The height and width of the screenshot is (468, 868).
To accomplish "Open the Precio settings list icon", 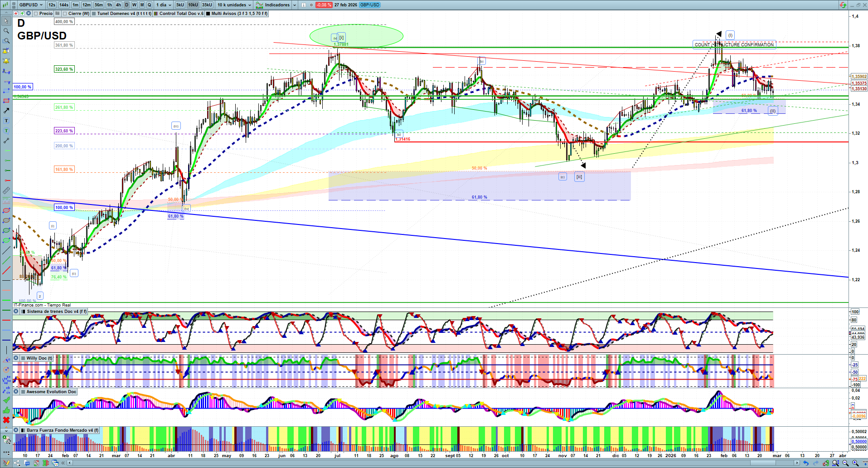I will tap(58, 14).
